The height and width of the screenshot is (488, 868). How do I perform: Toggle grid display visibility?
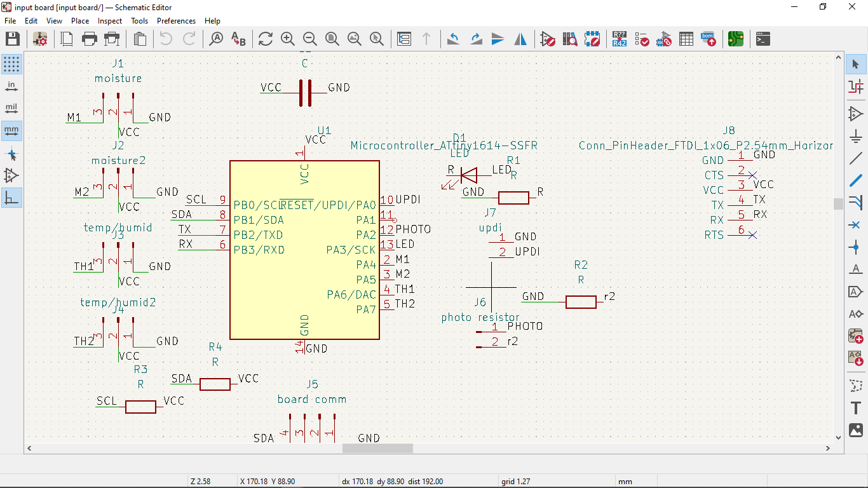click(11, 64)
